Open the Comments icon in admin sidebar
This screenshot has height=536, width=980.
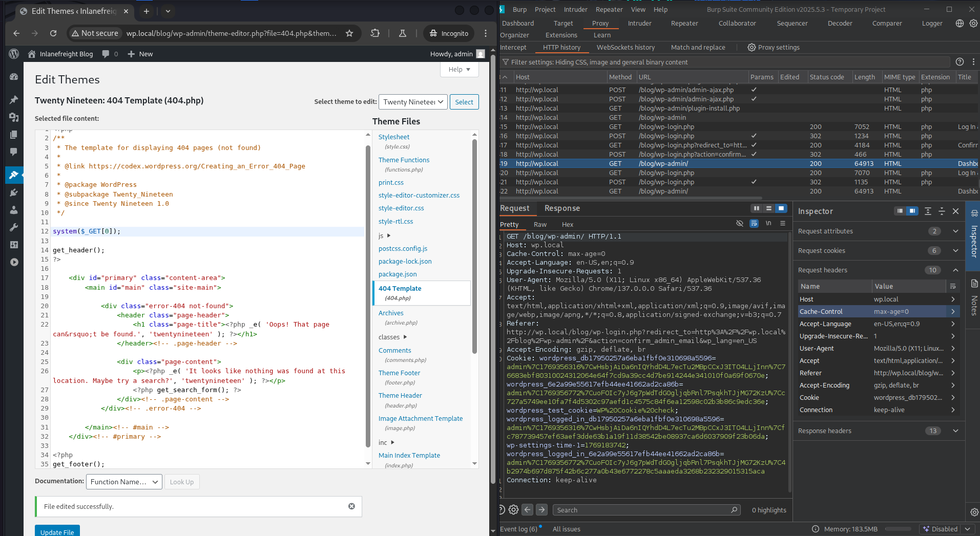pos(14,152)
